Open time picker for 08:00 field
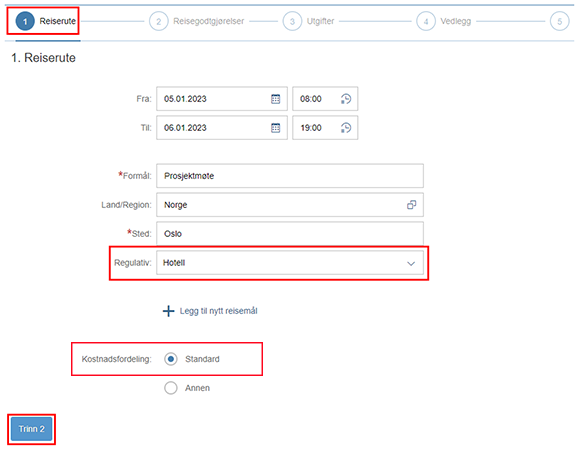 coord(346,99)
